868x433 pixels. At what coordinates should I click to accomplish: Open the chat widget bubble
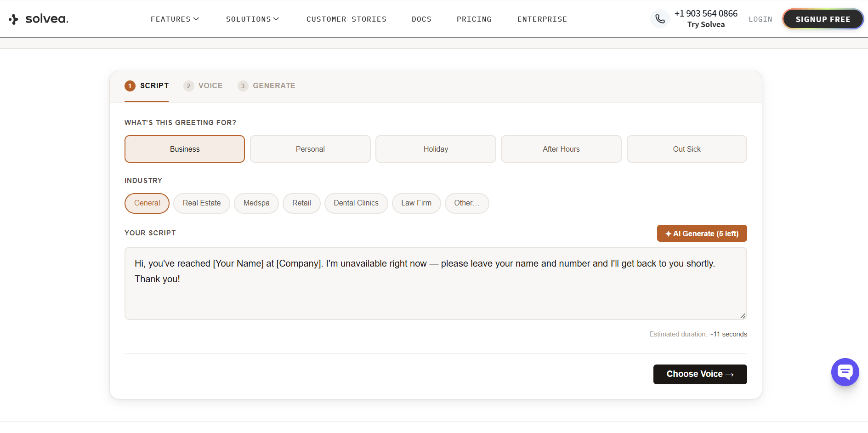point(845,372)
